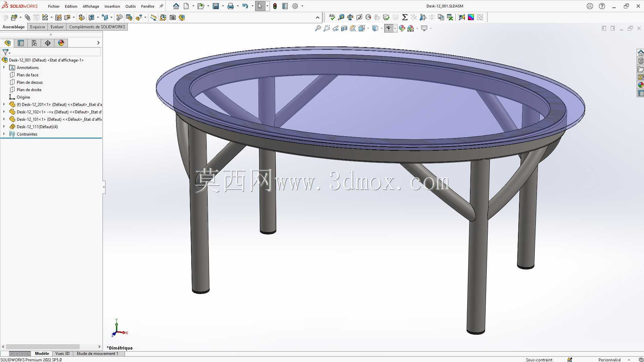Click the Take Snapshot camera icon

(x=173, y=17)
